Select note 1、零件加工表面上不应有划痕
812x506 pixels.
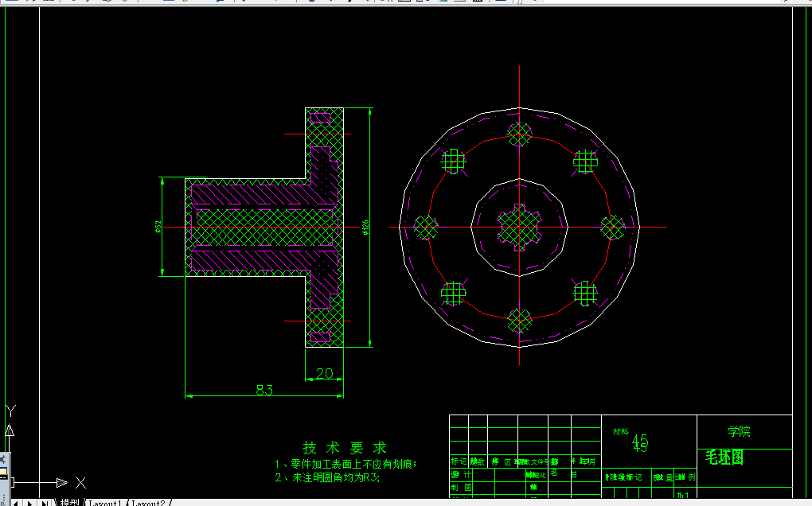coord(345,464)
